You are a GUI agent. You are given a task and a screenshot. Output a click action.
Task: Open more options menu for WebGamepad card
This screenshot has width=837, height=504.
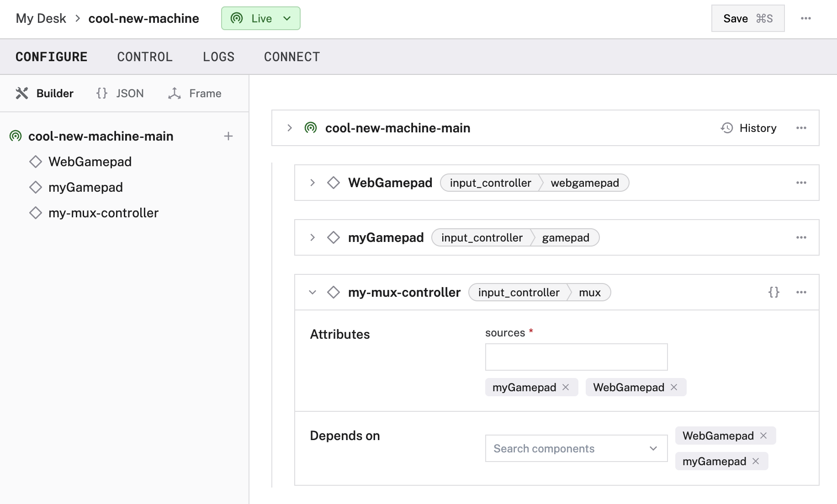pyautogui.click(x=801, y=183)
